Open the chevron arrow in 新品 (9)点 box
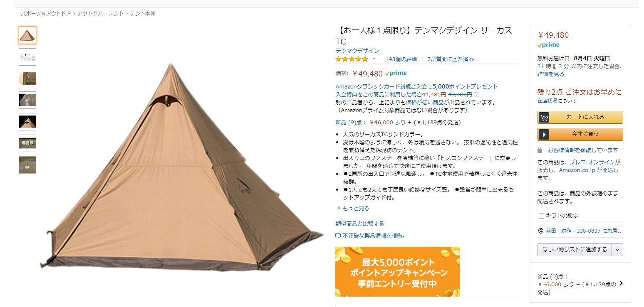This screenshot has height=307, width=644. click(621, 283)
